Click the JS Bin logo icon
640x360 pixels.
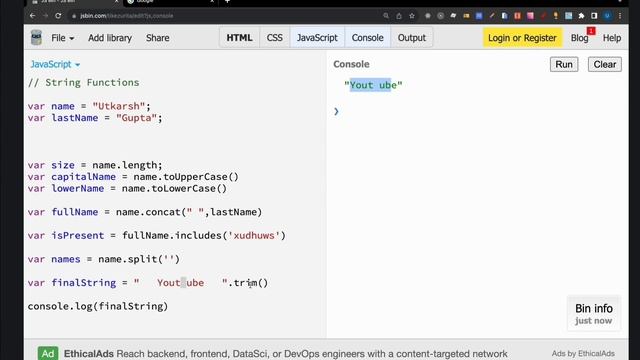(36, 38)
